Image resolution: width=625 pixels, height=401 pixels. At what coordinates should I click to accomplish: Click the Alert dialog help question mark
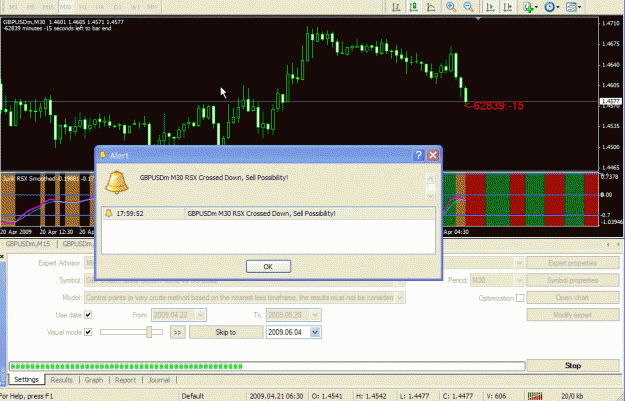418,155
